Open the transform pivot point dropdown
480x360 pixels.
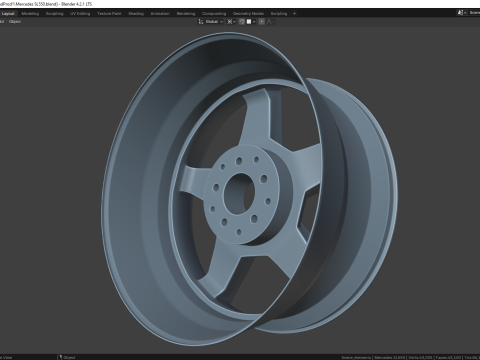pyautogui.click(x=231, y=22)
